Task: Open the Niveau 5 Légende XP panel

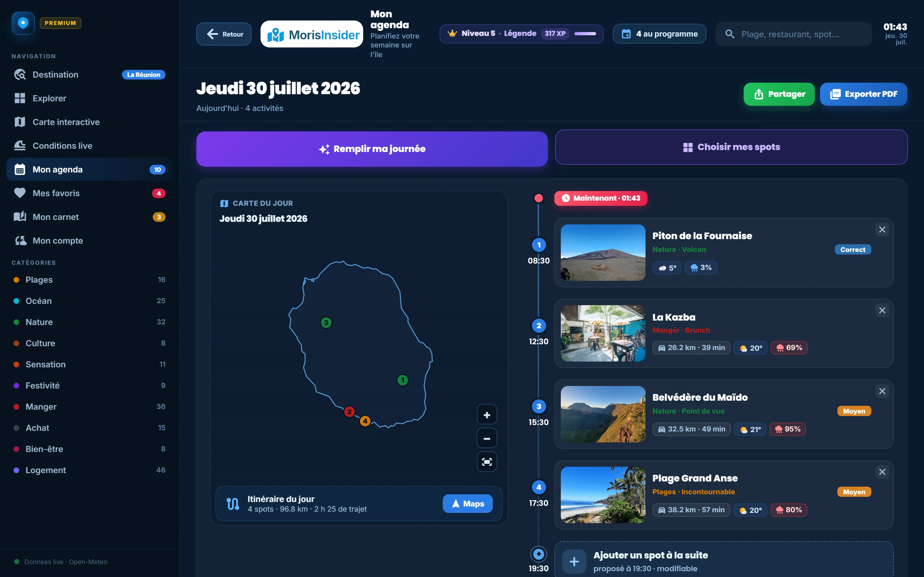Action: pos(521,34)
